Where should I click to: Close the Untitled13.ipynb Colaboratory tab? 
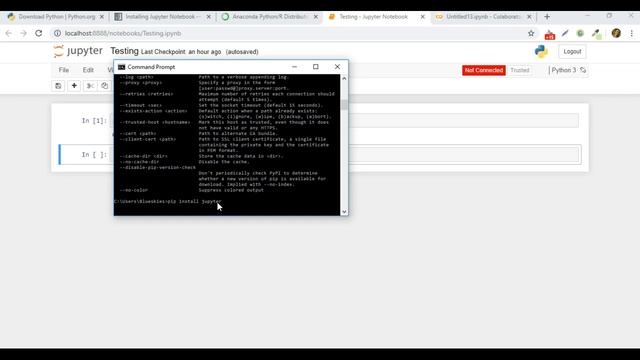529,17
